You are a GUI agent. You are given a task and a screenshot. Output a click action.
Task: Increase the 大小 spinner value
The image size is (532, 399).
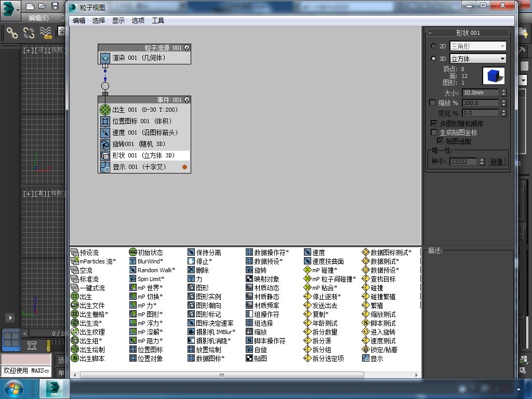coord(504,90)
